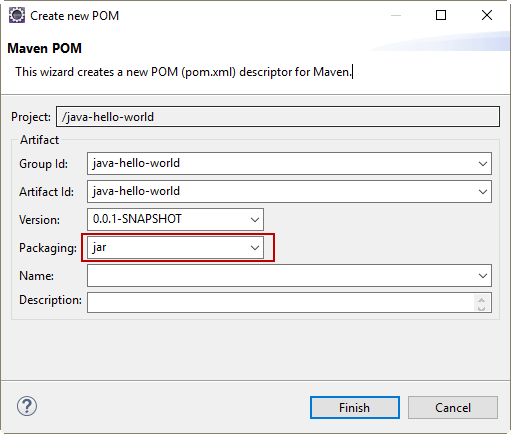
Task: Click into the Description text box
Action: 281,302
